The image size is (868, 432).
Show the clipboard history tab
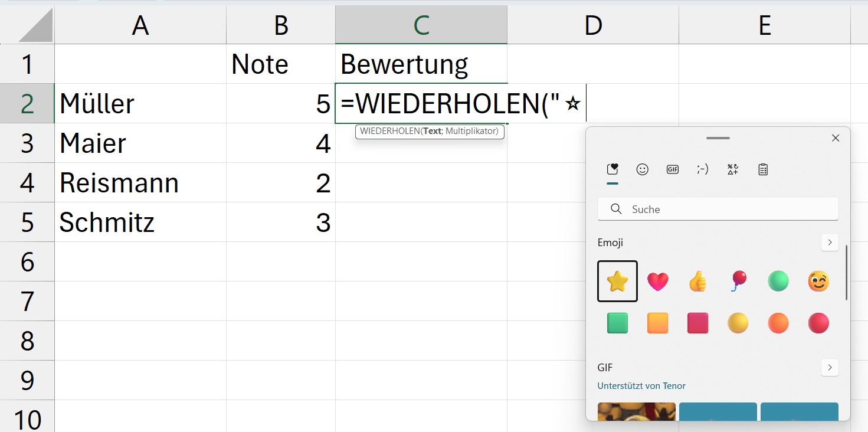[762, 169]
